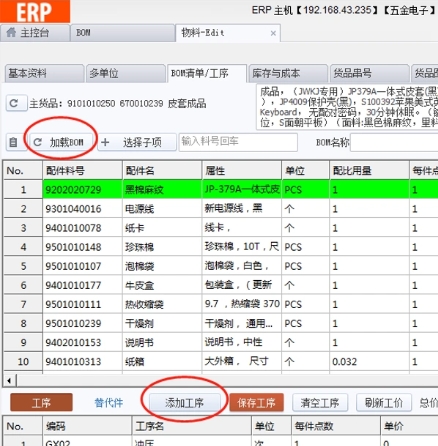The width and height of the screenshot is (438, 446).
Task: Close the 物料-Edit tab
Action: tap(273, 33)
